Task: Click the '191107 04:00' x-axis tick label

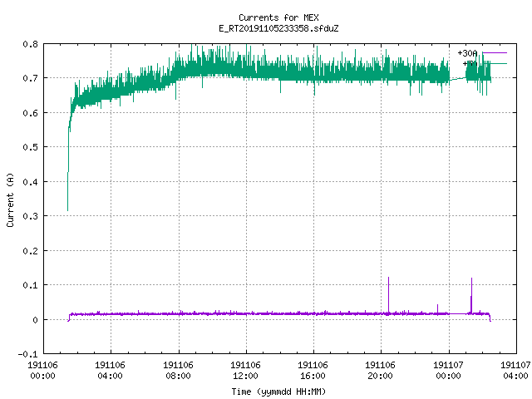Action: (x=515, y=371)
